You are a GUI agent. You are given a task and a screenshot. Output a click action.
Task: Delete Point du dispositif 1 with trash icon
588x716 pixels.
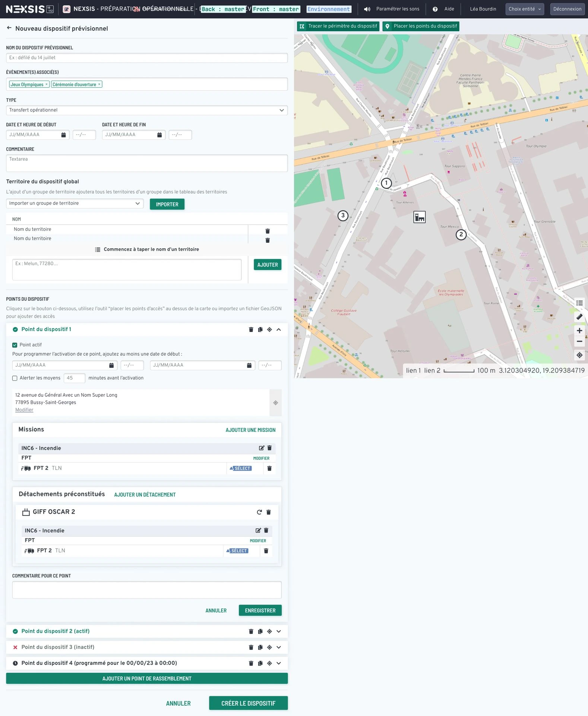point(251,330)
